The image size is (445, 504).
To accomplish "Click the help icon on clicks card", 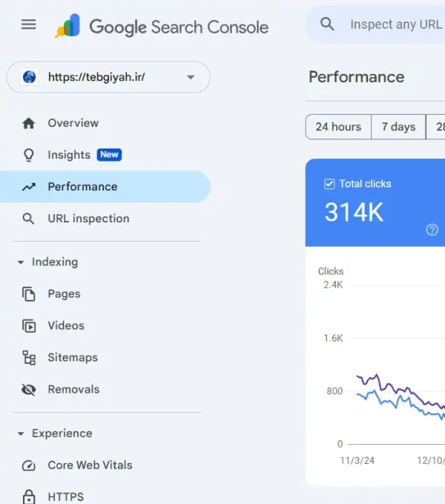I will (x=432, y=230).
